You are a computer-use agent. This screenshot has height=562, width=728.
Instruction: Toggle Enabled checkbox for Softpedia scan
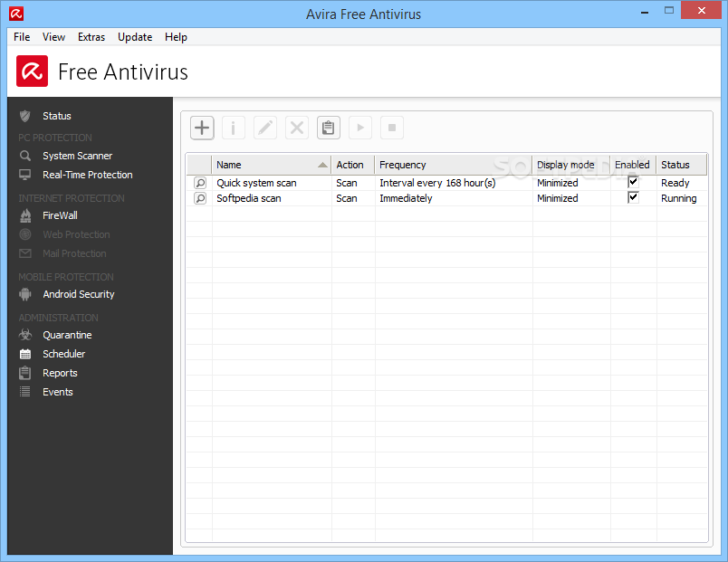[x=633, y=197]
